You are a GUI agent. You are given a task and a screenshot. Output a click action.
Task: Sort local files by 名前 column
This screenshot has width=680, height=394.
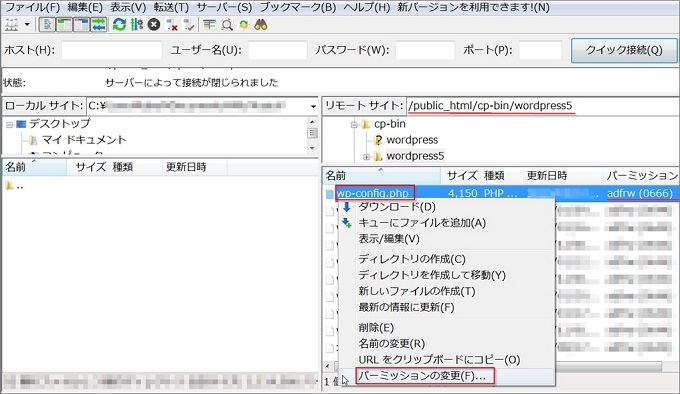(x=34, y=167)
